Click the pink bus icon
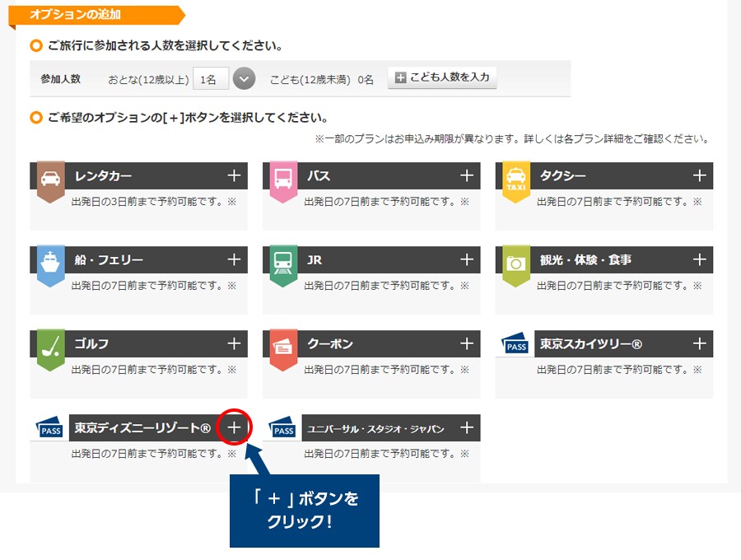741x560 pixels. pyautogui.click(x=282, y=179)
